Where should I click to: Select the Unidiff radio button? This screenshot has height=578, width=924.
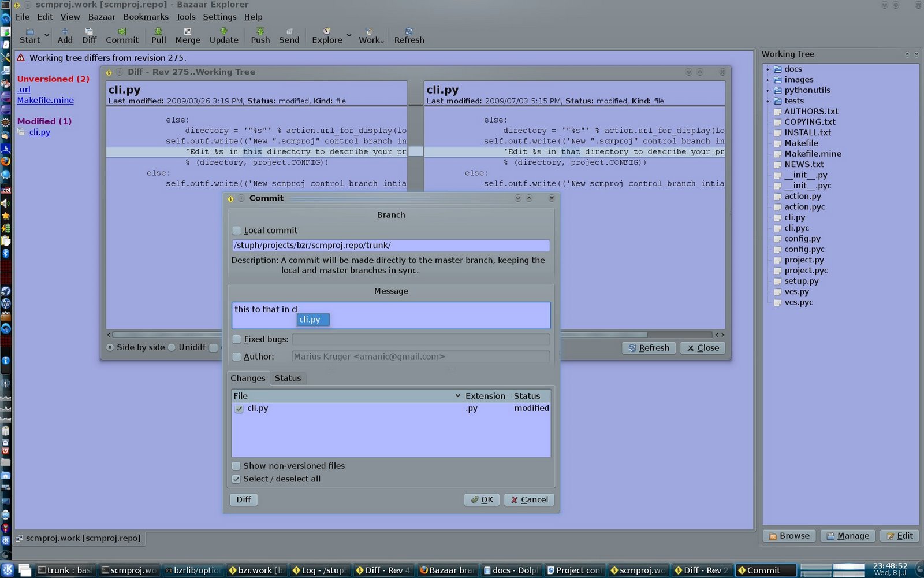click(172, 347)
